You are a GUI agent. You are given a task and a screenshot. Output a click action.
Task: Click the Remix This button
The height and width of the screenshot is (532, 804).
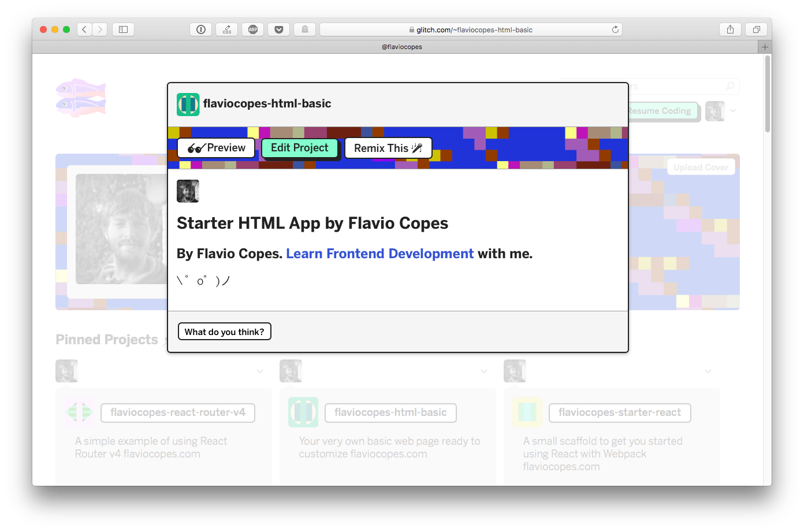[388, 148]
